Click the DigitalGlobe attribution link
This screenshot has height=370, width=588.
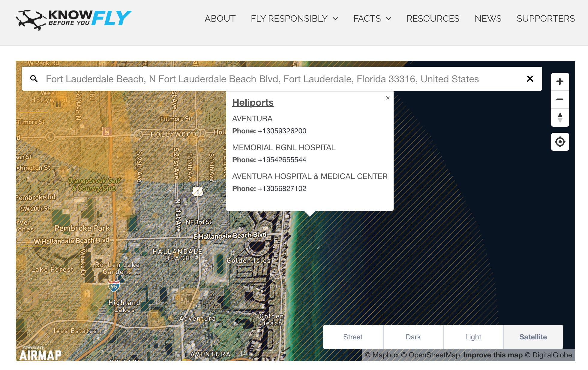pyautogui.click(x=548, y=355)
